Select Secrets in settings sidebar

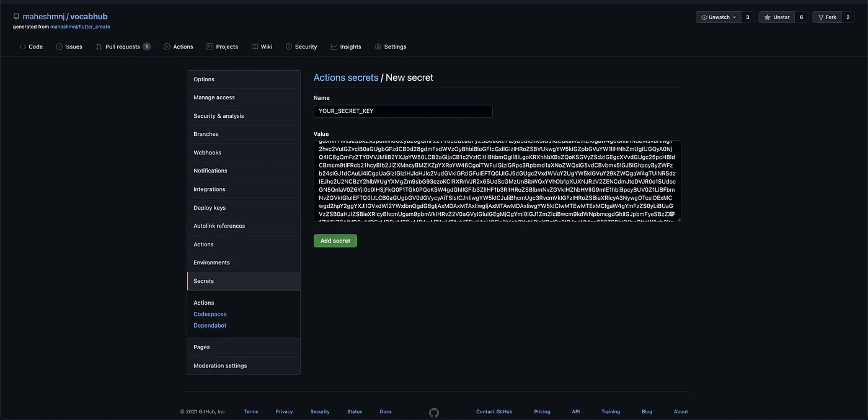pyautogui.click(x=244, y=281)
